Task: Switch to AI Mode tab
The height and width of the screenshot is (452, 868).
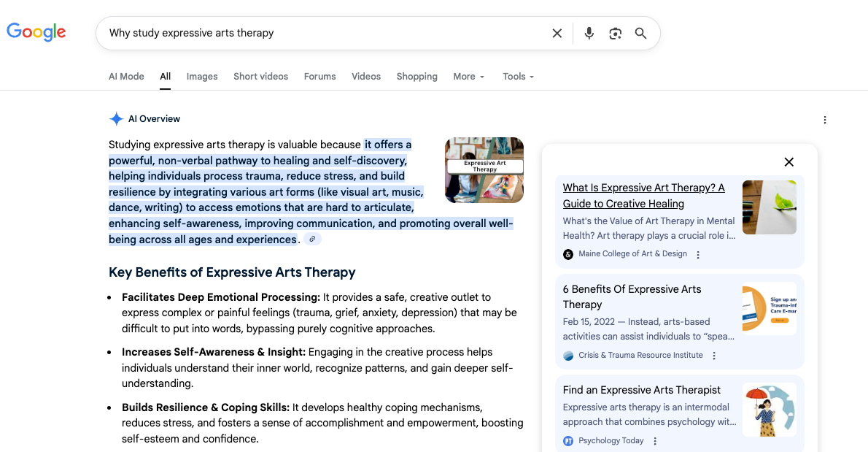Action: point(126,77)
